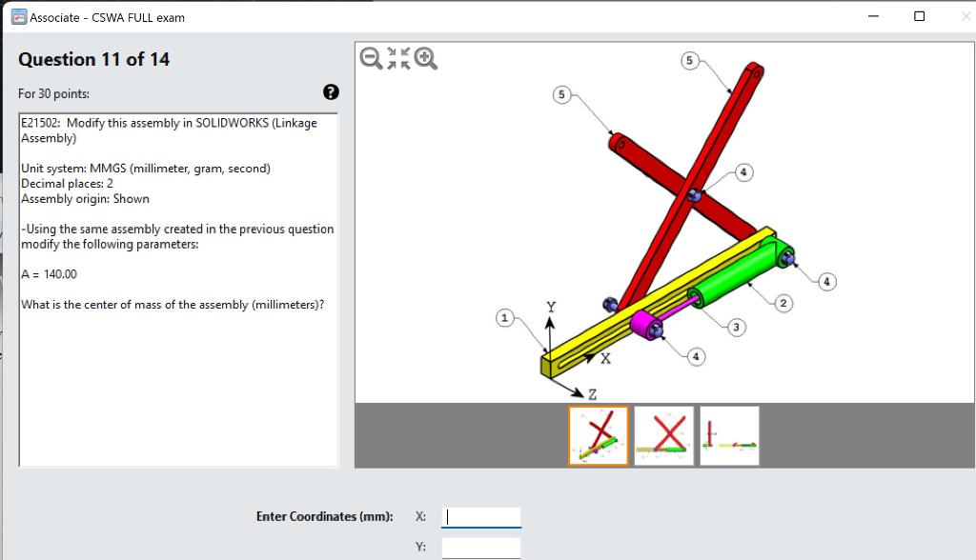The image size is (976, 560).
Task: Click the 'For 30 points:' label
Action: (53, 94)
